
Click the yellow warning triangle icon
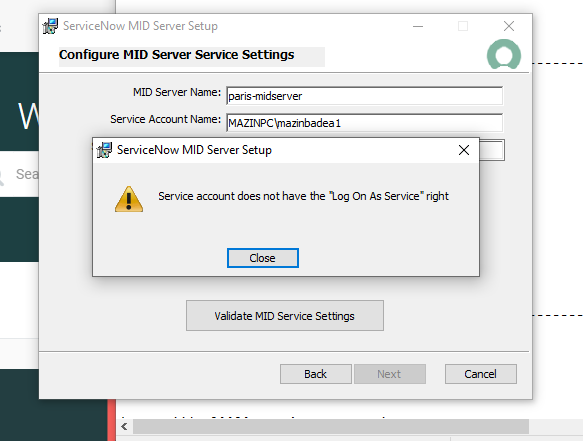tap(129, 199)
